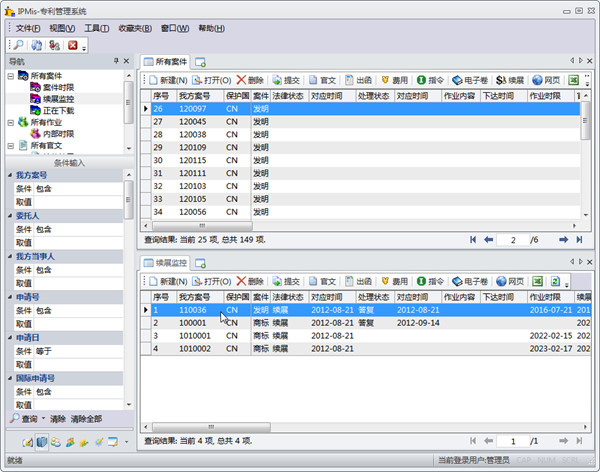Click the 清除 button
The width and height of the screenshot is (600, 472).
point(58,419)
